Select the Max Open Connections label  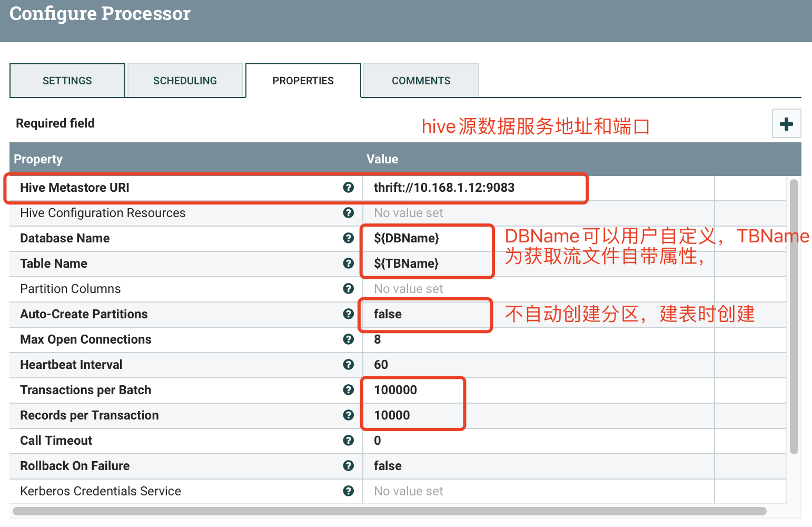[x=86, y=339]
